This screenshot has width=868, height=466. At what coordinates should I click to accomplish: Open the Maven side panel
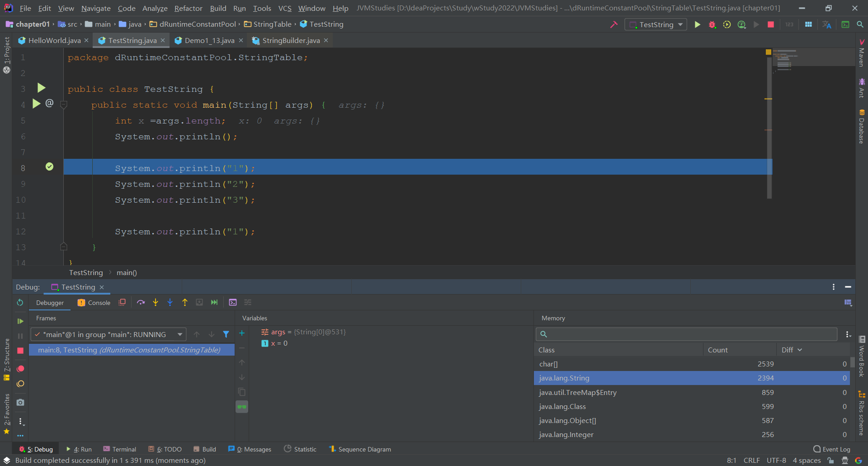click(862, 53)
